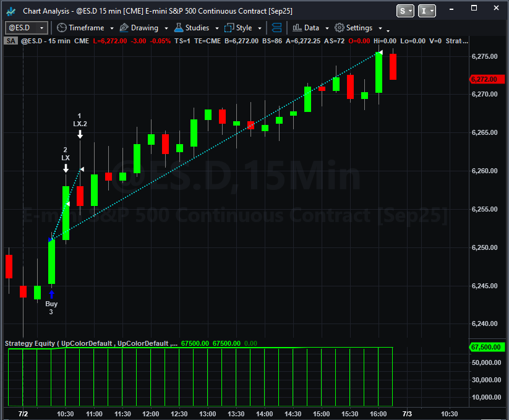The width and height of the screenshot is (509, 420).
Task: Click the SA strategy automation badge
Action: tap(11, 41)
